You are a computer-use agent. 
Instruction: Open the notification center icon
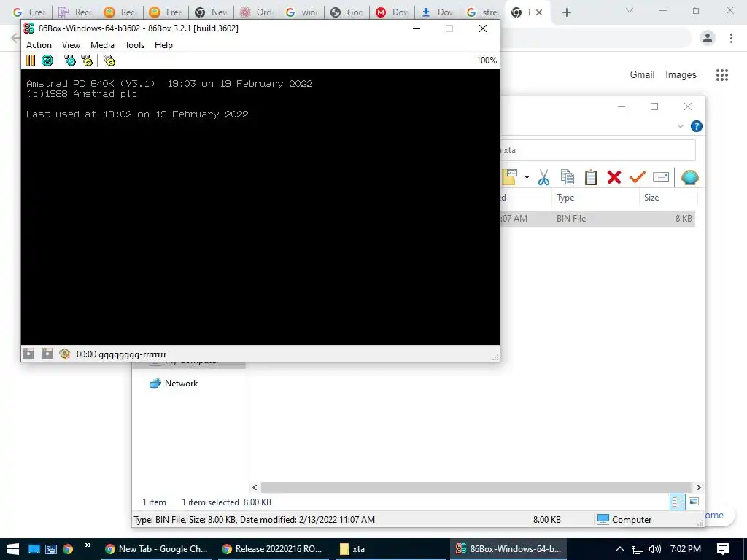click(x=723, y=549)
